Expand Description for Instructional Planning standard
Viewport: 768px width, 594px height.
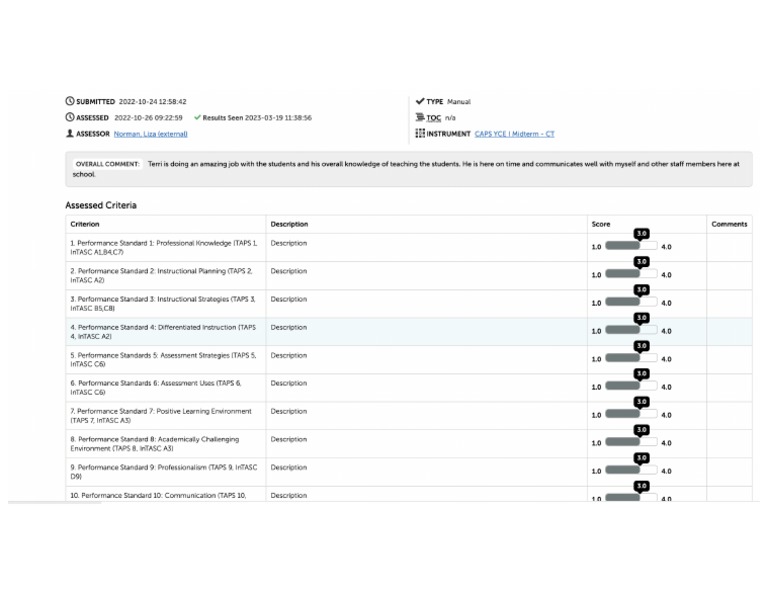point(288,272)
